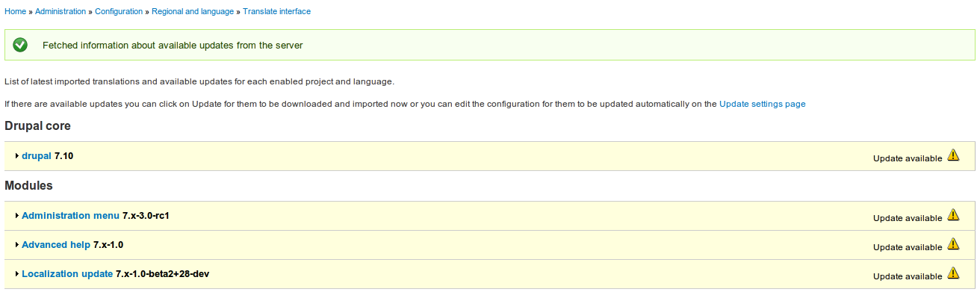Screen dimensions: 980x292
Task: Open Administration breadcrumb link
Action: (61, 11)
